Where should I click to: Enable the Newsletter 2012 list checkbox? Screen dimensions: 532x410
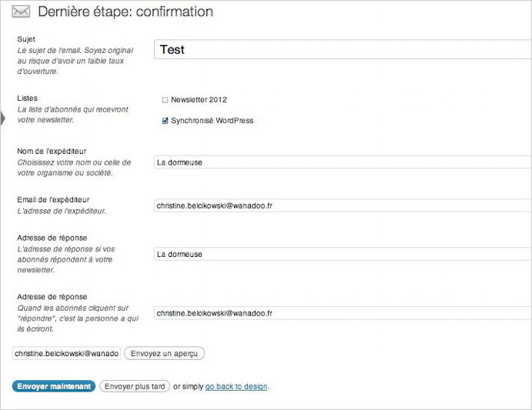tap(165, 100)
